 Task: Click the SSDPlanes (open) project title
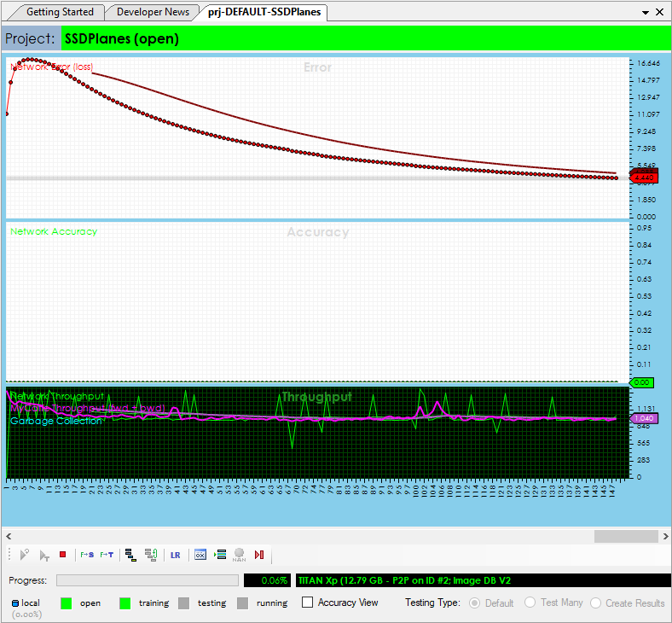122,38
